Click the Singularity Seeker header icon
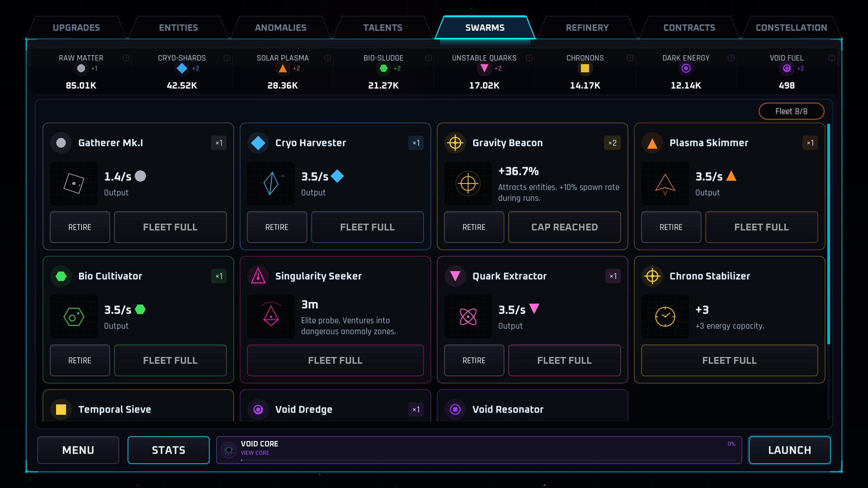Viewport: 868px width, 488px height. 258,276
